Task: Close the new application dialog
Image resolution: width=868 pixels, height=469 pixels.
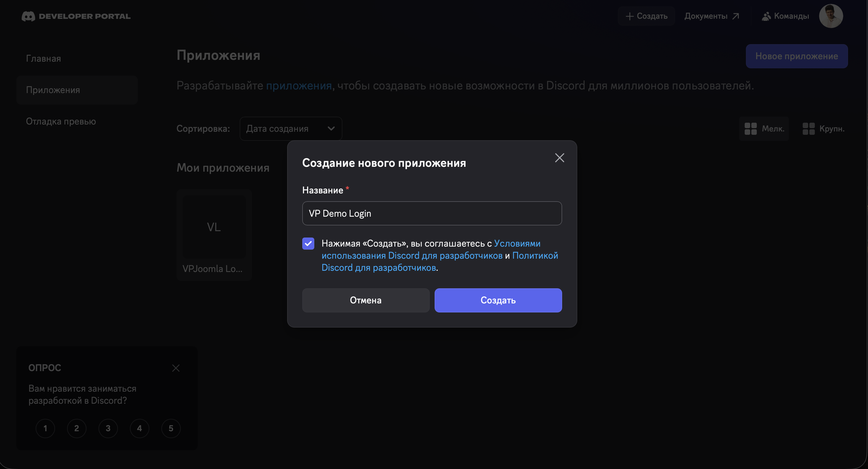Action: tap(559, 158)
